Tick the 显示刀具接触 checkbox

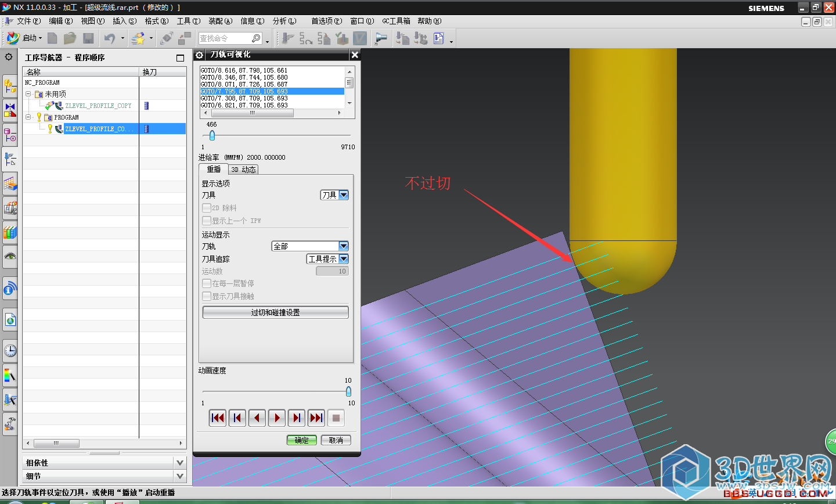tap(206, 296)
